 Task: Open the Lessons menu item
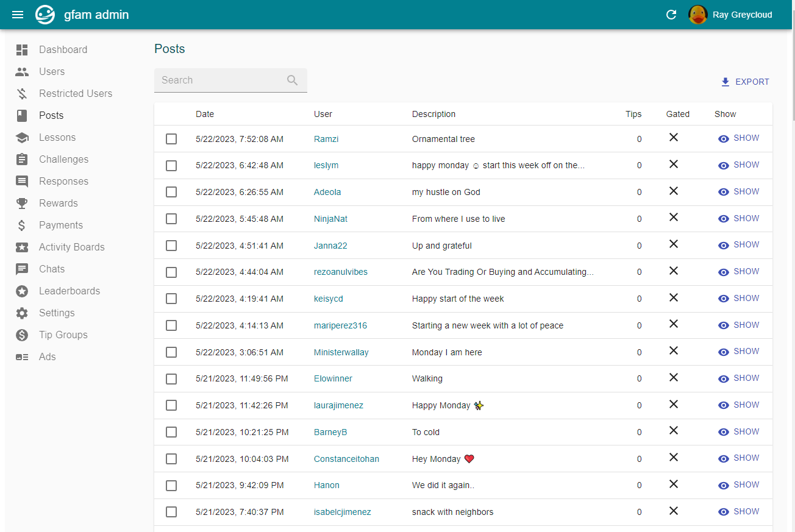57,138
